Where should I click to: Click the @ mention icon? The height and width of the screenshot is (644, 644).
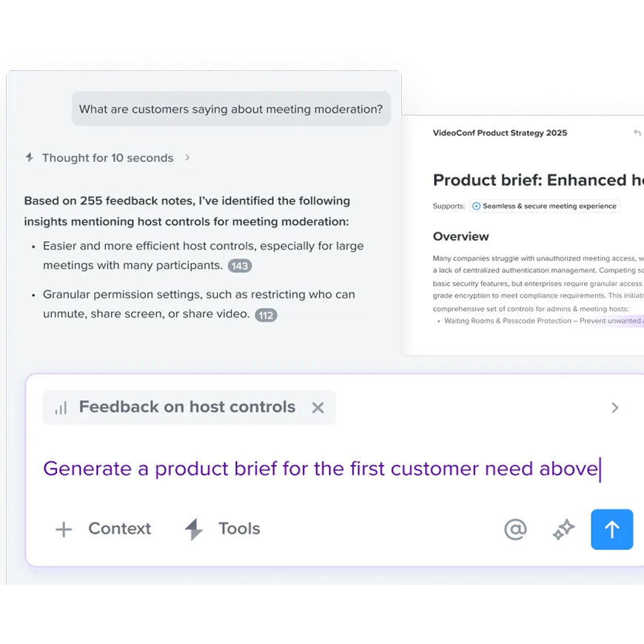(x=515, y=529)
